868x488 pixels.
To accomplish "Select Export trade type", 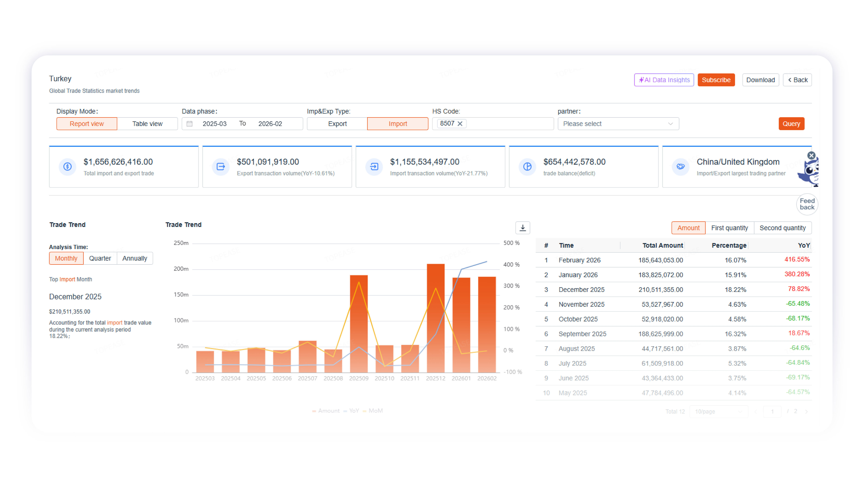I will click(337, 124).
